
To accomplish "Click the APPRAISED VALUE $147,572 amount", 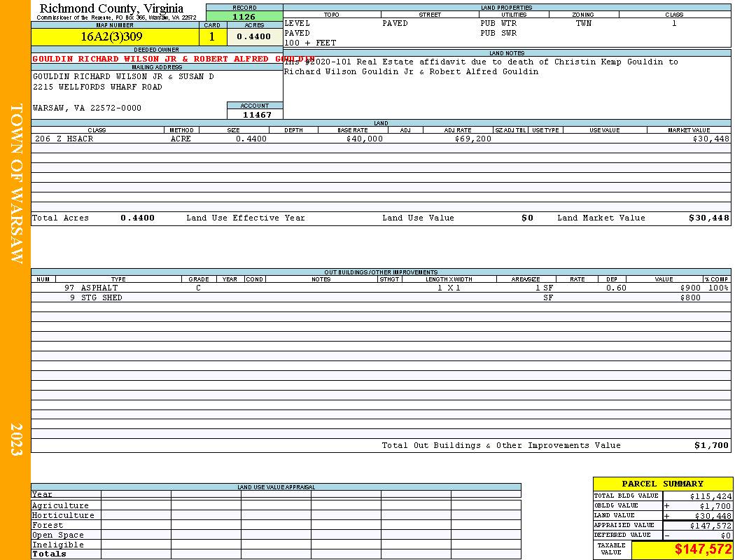I will (x=710, y=526).
